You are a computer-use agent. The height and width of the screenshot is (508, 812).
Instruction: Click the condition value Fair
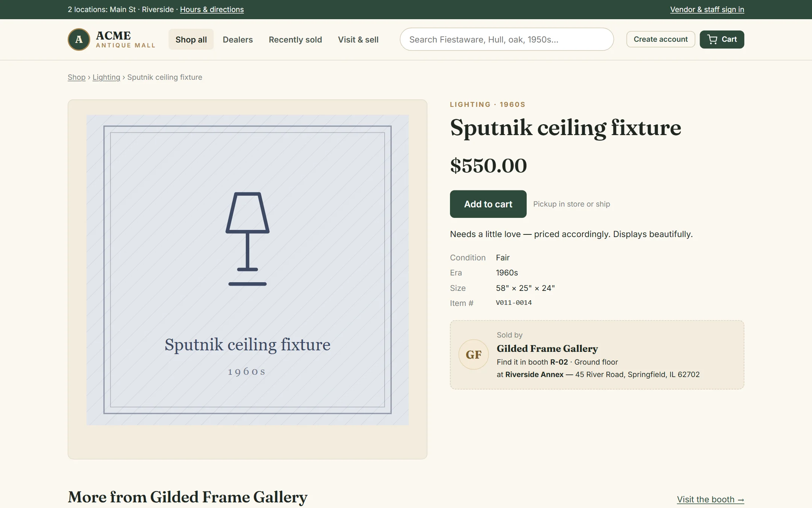(x=503, y=257)
